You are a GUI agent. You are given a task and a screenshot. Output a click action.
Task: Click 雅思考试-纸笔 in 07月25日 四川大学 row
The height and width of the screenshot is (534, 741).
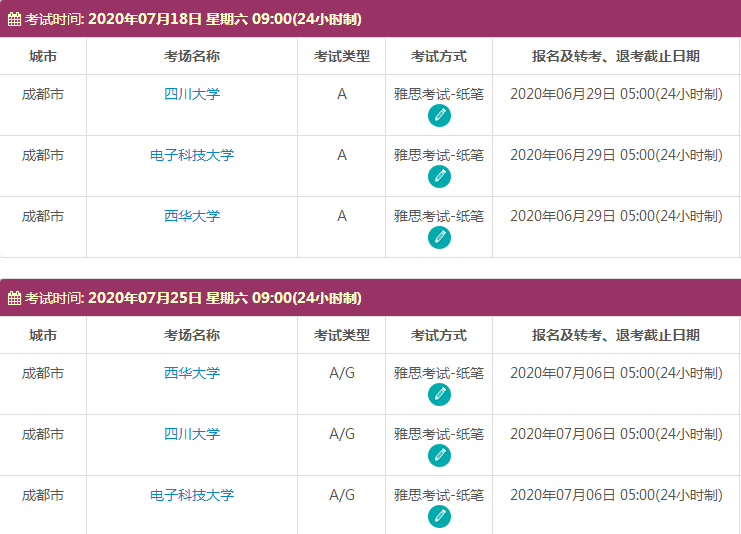point(439,434)
